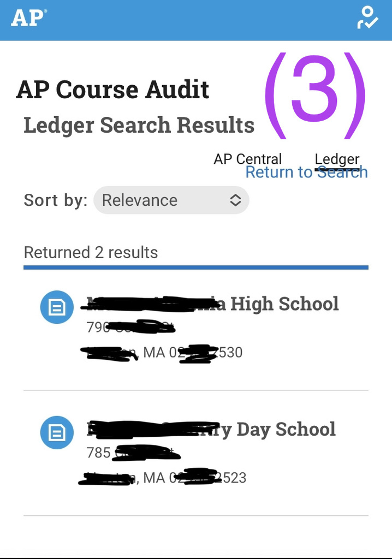Image resolution: width=392 pixels, height=559 pixels.
Task: Open the AP Central tab
Action: tap(247, 159)
